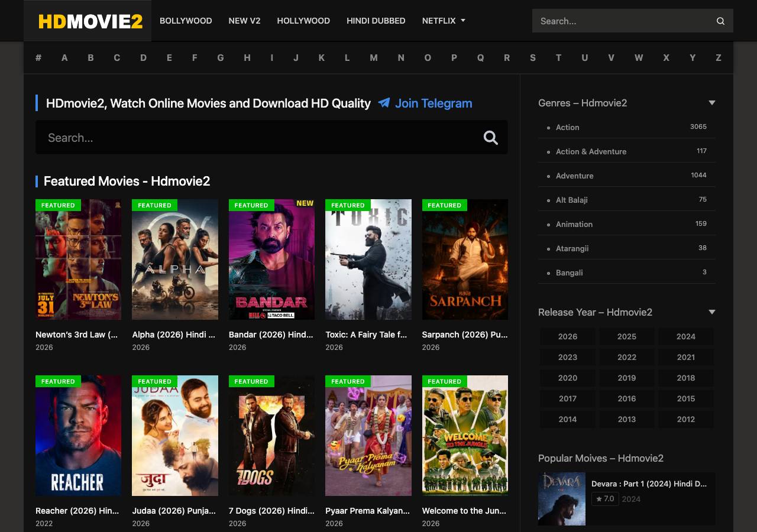Screen dimensions: 757x532
Task: Choose letter H in the alphabet bar
Action: point(247,58)
